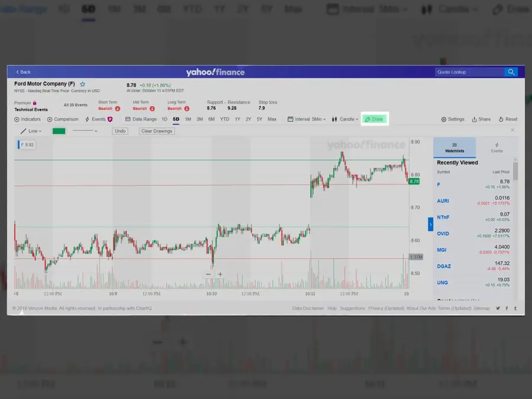Viewport: 532px width, 399px height.
Task: Open the Candle chart type dropdown
Action: point(345,119)
